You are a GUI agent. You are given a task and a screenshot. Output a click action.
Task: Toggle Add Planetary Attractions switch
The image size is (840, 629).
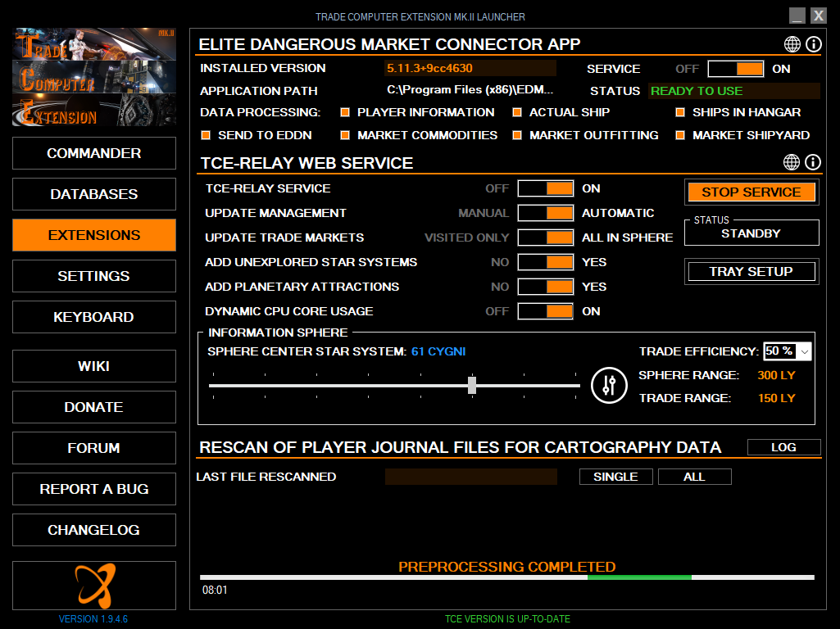click(545, 287)
